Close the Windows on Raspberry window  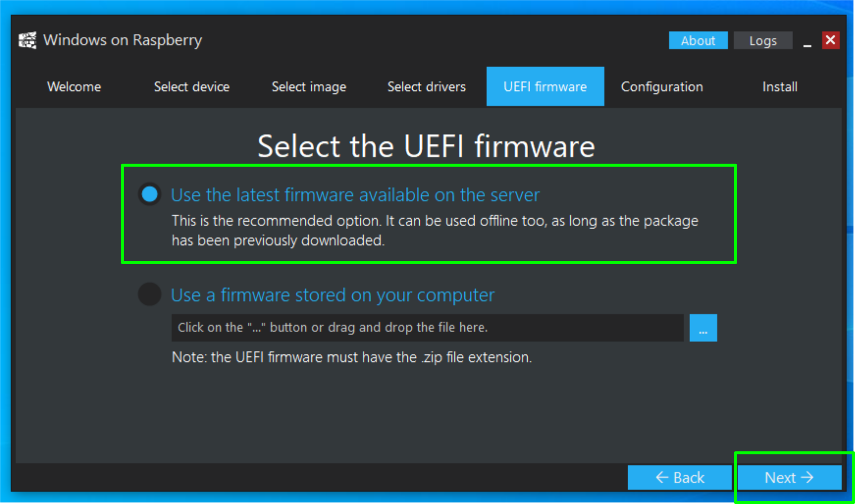point(830,40)
